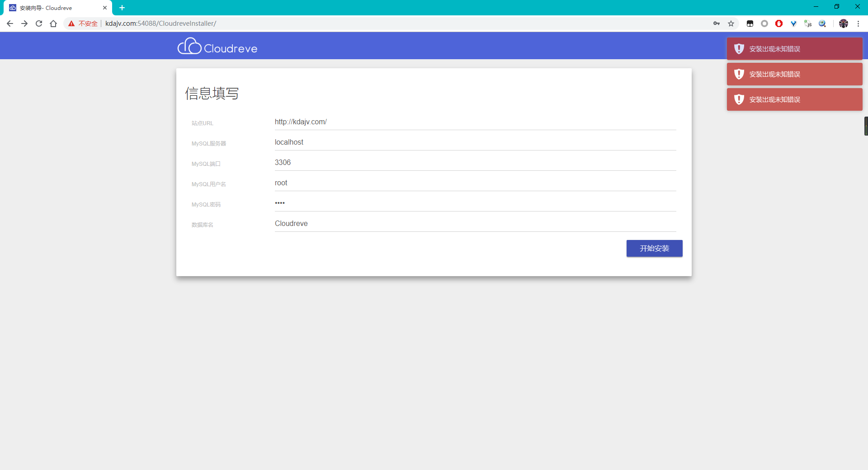Open a new browser tab
This screenshot has height=470, width=868.
click(122, 8)
